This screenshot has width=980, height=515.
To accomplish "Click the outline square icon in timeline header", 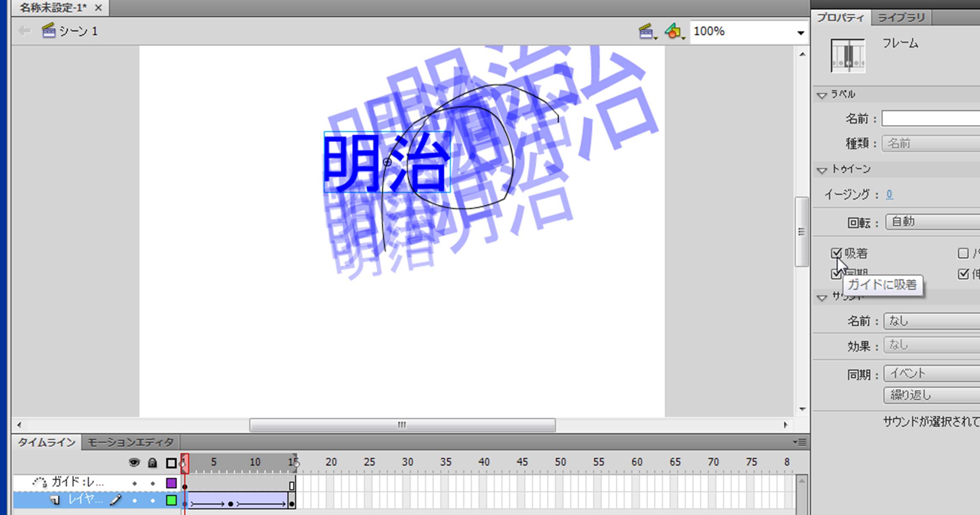I will point(171,463).
